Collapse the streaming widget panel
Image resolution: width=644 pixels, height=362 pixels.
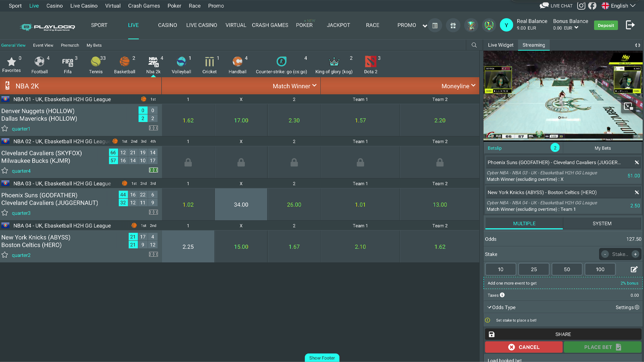click(x=638, y=45)
